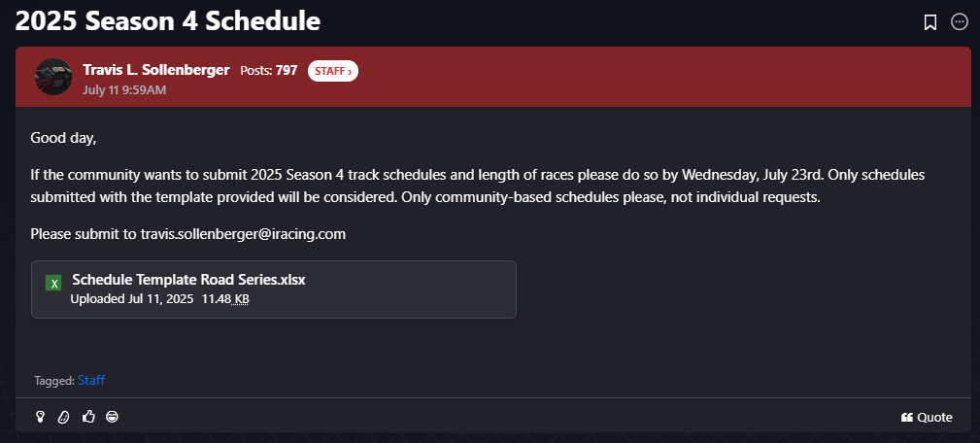Click the Posts: 797 count
Image resolution: width=980 pixels, height=443 pixels.
(269, 71)
